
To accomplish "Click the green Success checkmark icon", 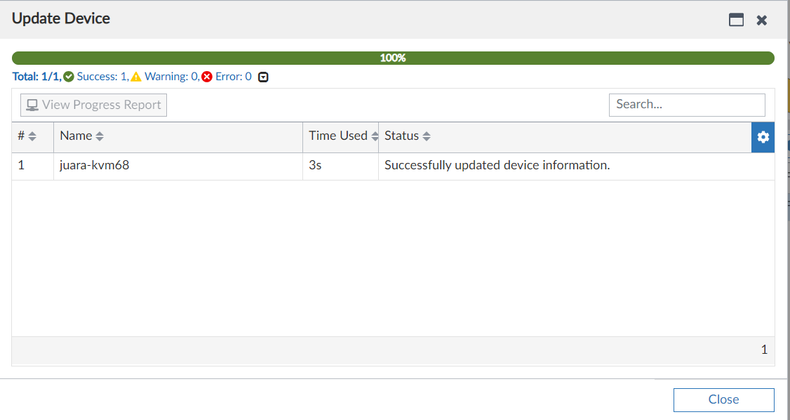I will (69, 76).
